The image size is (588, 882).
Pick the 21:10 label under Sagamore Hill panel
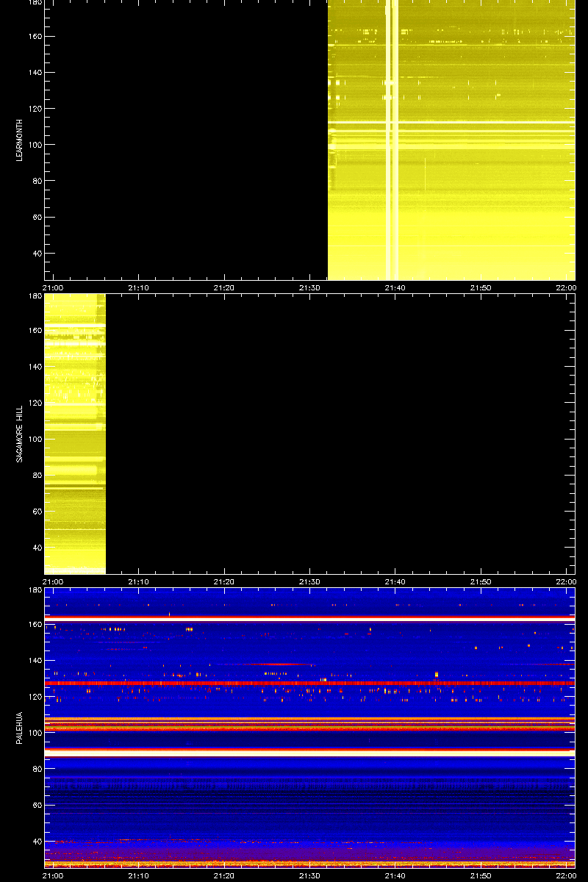pyautogui.click(x=139, y=581)
